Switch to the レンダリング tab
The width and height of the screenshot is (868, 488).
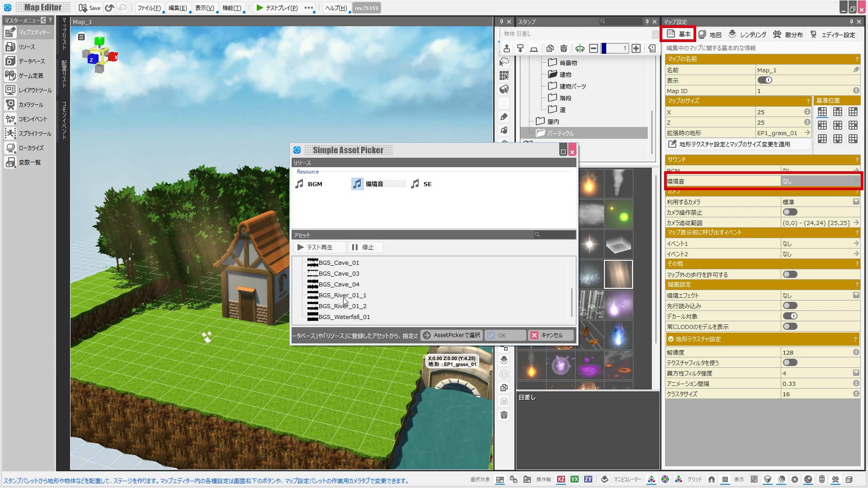point(747,35)
